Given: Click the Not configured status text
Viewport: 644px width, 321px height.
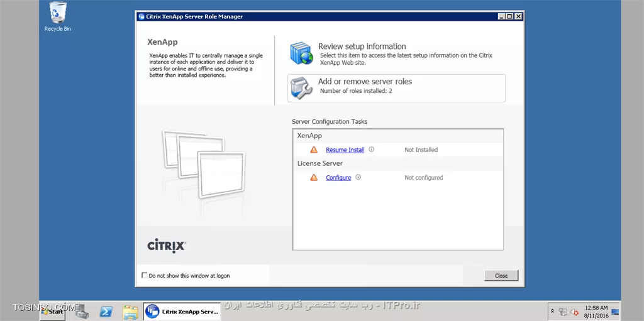Looking at the screenshot, I should point(423,178).
